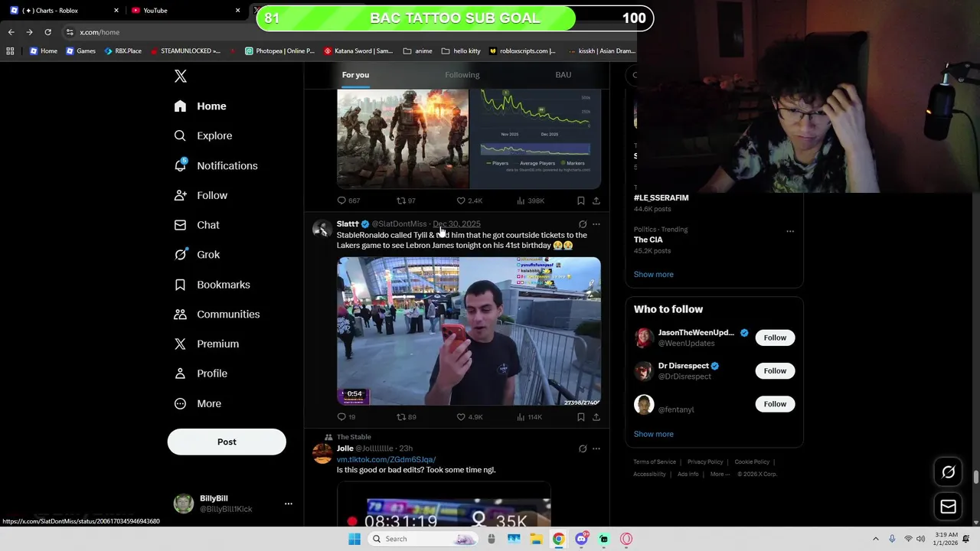Share the Slattt tweet via share icon
980x551 pixels.
coord(596,417)
